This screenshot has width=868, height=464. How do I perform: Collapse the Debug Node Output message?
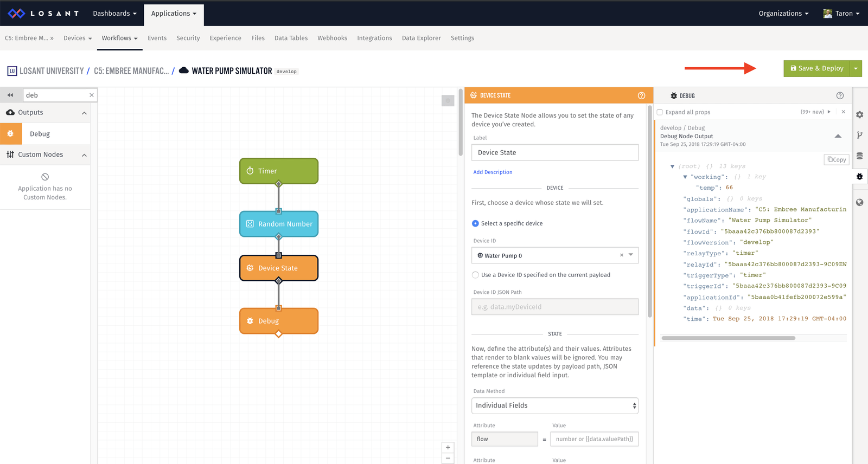tap(838, 136)
